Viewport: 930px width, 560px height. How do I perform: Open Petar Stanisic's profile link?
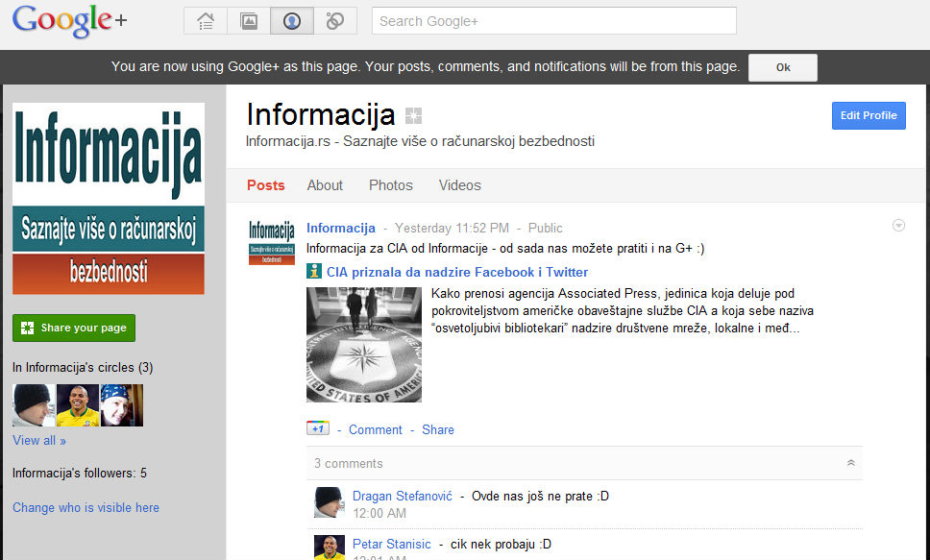pos(391,544)
